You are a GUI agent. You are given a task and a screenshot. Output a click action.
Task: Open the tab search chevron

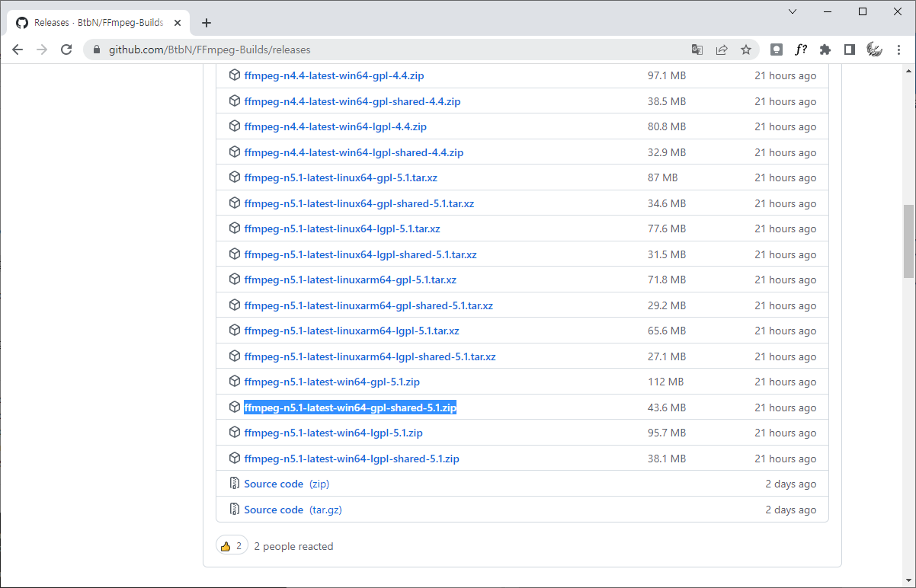[793, 11]
